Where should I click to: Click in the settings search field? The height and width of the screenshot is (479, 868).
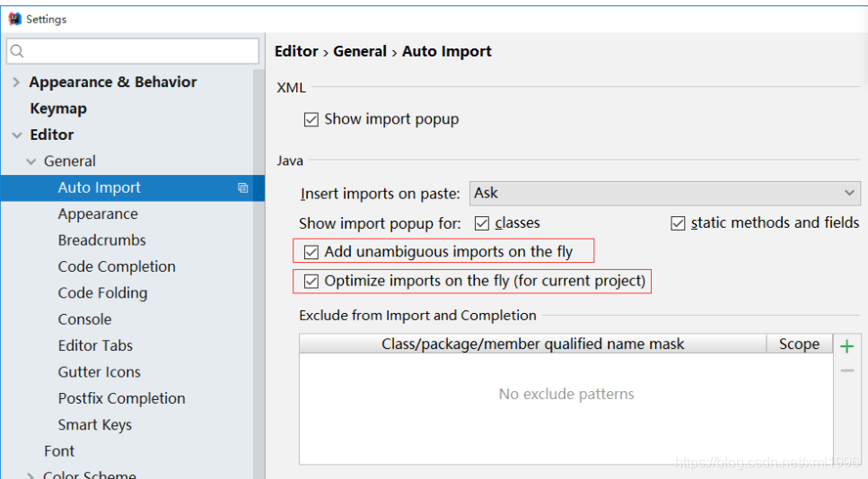pyautogui.click(x=133, y=51)
